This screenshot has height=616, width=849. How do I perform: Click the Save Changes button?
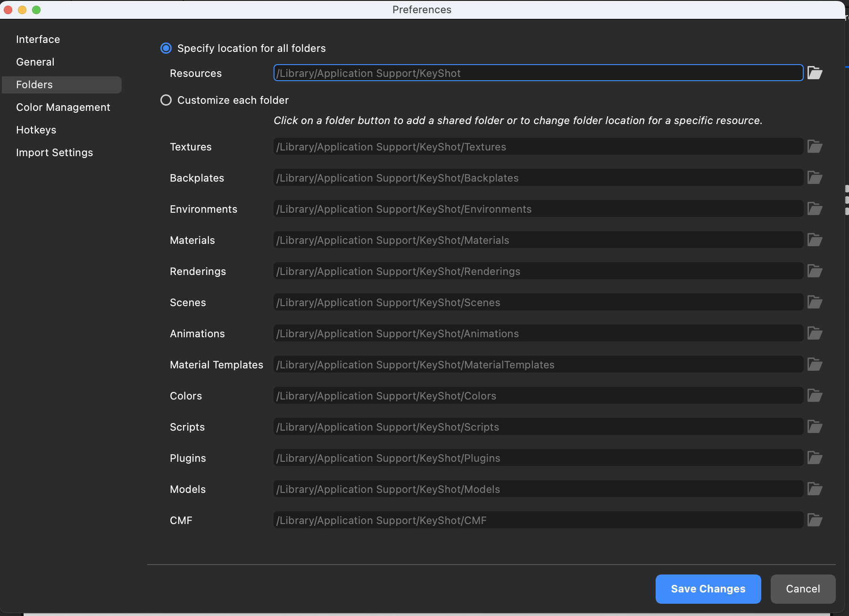(x=708, y=589)
